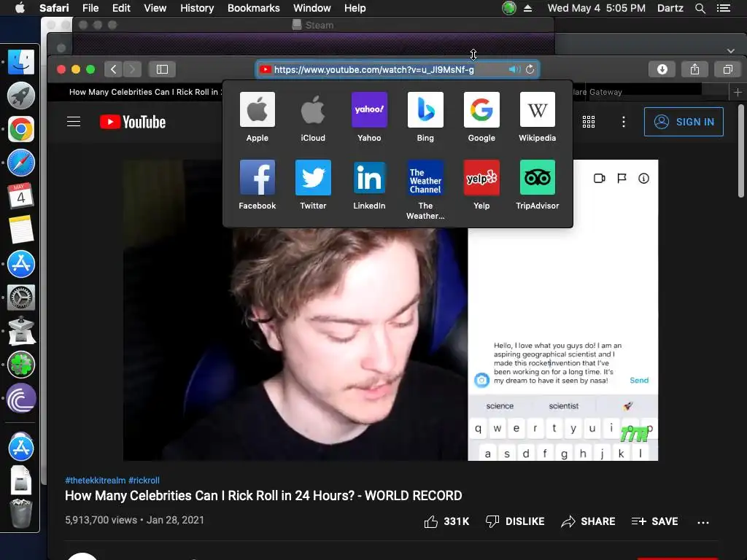Open The Weather Channel favorite

(x=425, y=190)
